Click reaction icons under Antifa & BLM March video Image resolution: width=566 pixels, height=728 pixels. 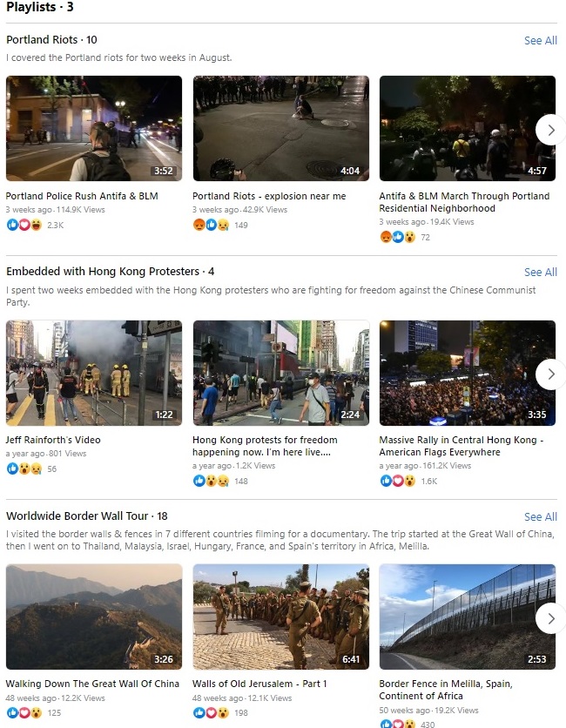pos(397,237)
